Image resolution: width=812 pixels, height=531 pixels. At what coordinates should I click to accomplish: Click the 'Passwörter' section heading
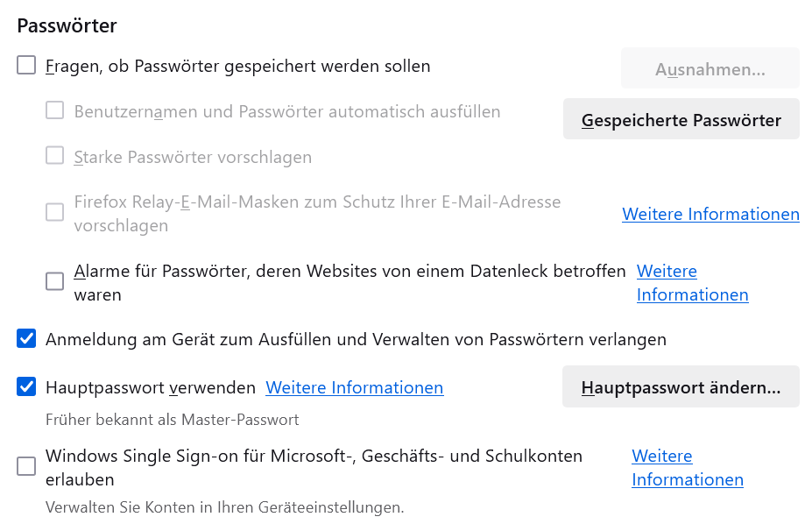(67, 25)
